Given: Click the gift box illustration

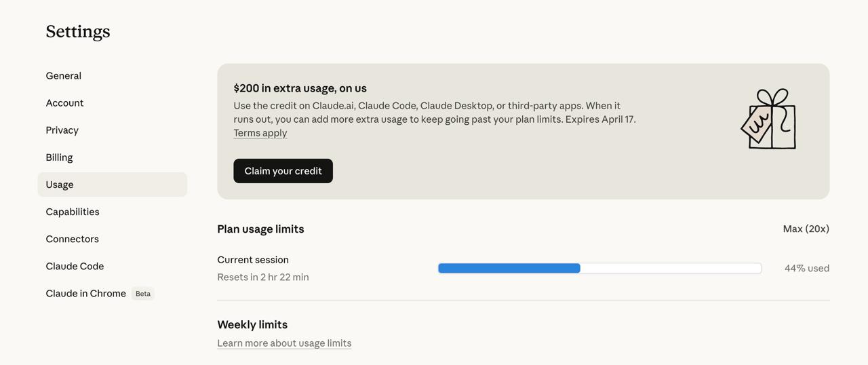Looking at the screenshot, I should 768,119.
